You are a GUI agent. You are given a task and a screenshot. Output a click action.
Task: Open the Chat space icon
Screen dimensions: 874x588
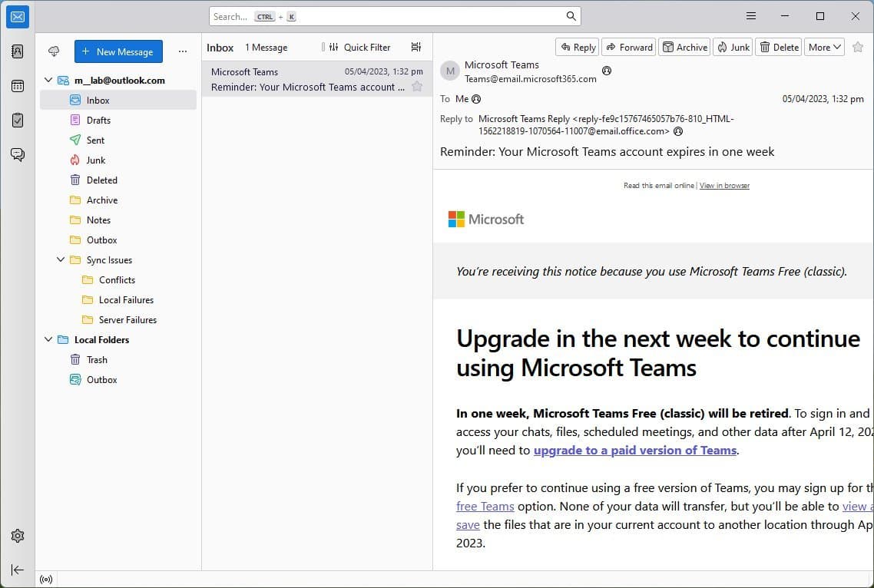tap(17, 154)
